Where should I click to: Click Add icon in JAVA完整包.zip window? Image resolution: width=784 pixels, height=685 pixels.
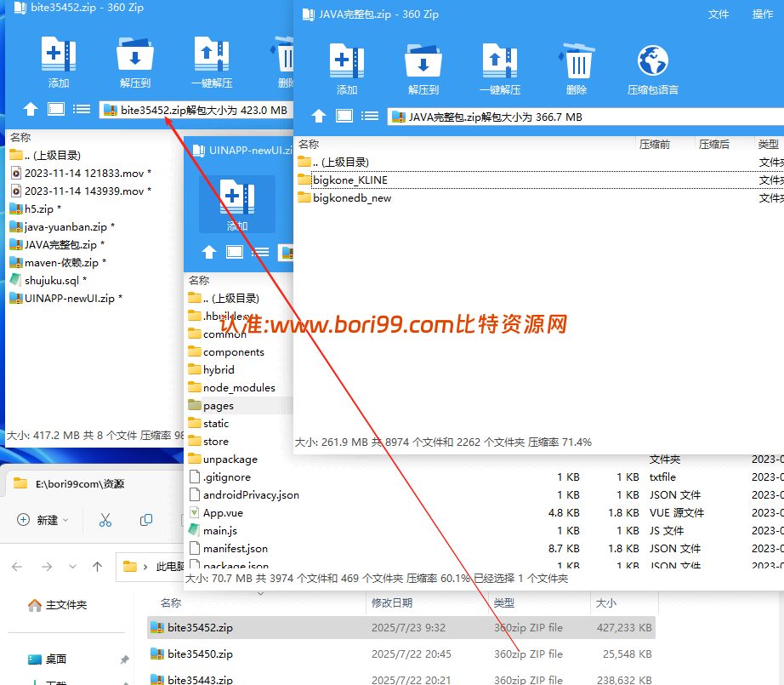tap(346, 60)
